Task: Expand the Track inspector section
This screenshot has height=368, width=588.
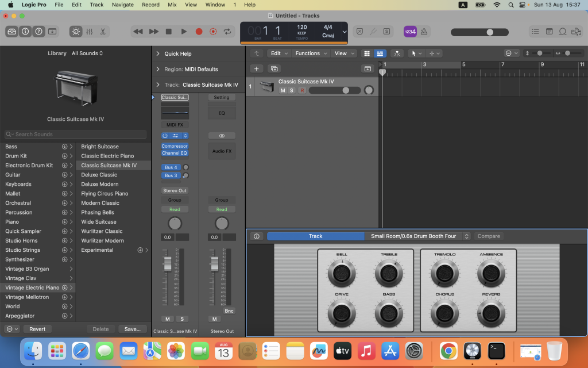Action: [158, 85]
